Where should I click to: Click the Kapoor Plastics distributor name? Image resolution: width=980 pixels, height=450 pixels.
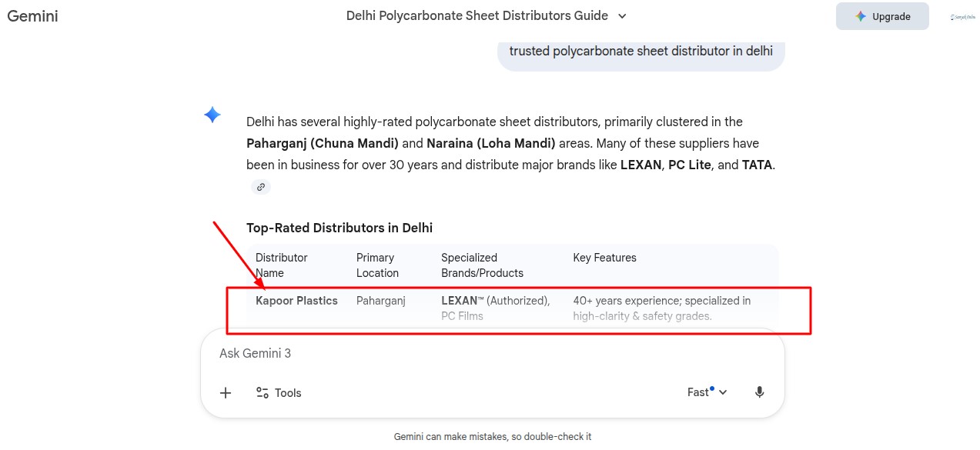tap(296, 301)
